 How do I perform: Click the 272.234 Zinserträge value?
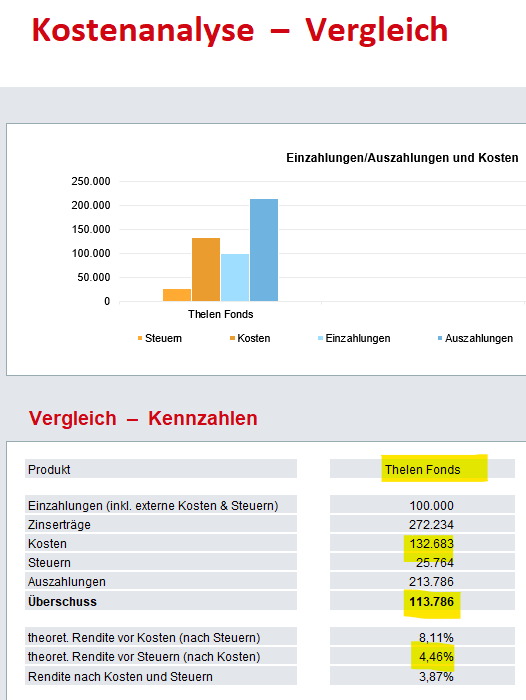click(431, 525)
